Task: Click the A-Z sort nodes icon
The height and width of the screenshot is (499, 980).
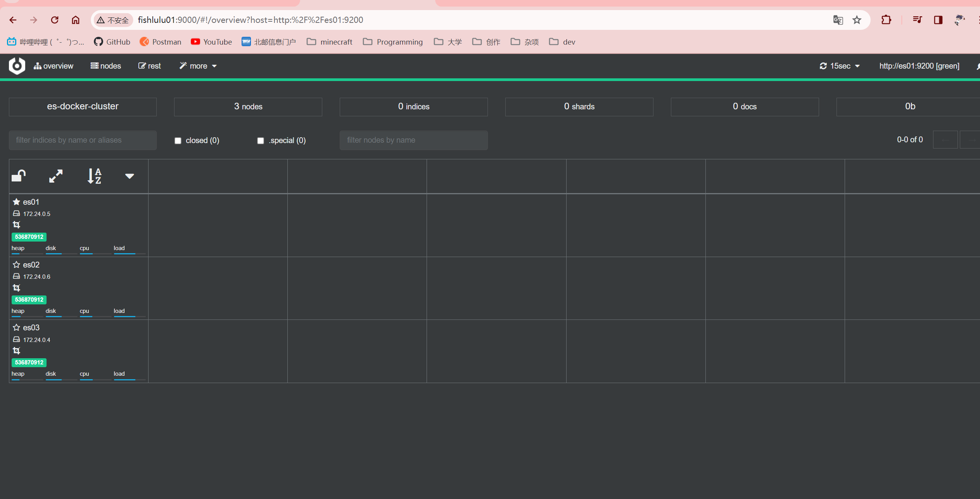Action: coord(94,176)
